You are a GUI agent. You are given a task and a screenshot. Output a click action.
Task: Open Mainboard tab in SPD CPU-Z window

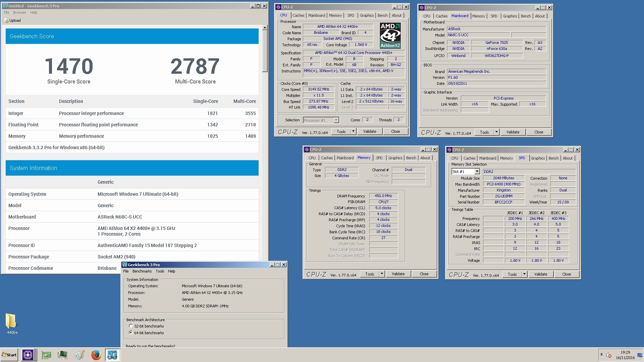point(488,158)
